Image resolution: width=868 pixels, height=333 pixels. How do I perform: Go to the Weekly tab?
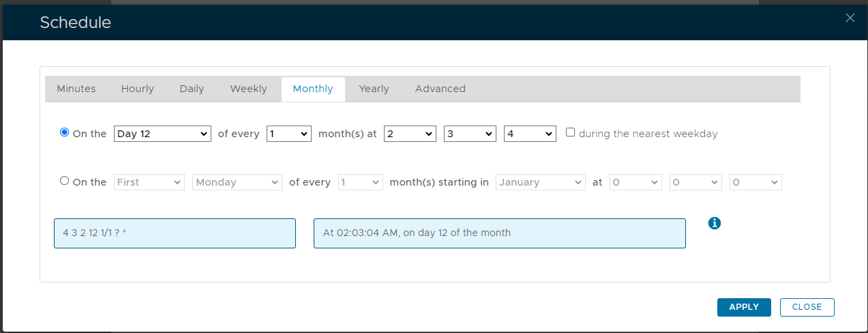(x=248, y=89)
